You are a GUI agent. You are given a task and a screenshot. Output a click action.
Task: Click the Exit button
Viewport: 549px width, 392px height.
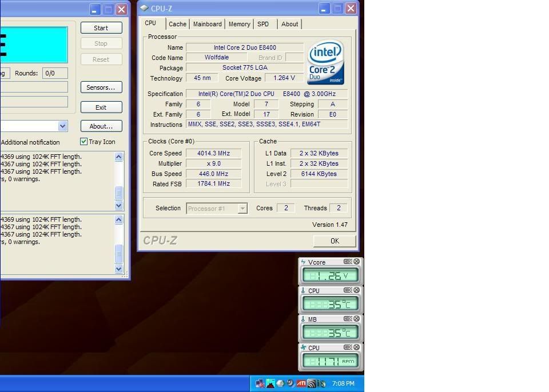coord(101,107)
